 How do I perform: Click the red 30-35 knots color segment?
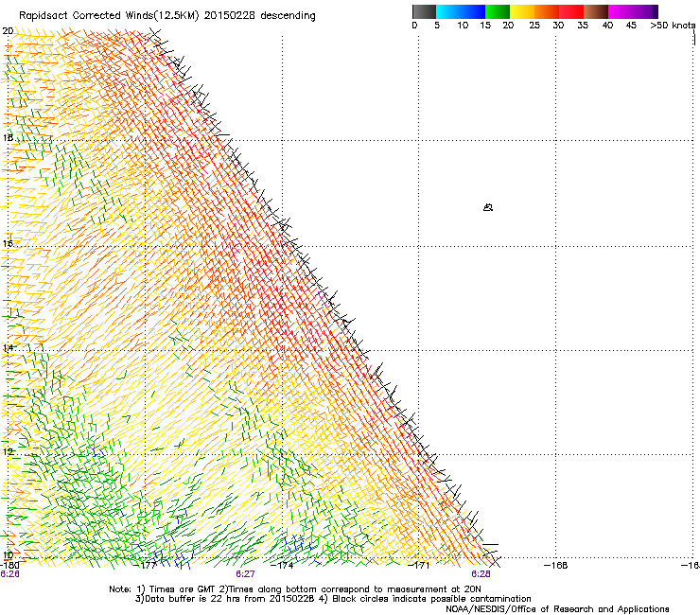tap(571, 11)
